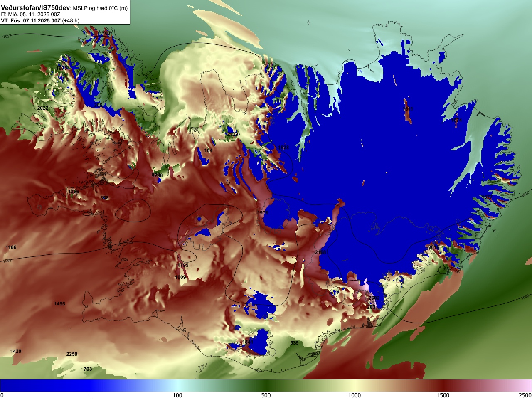
Task: Click the '535' value on the south coast
Action: pyautogui.click(x=294, y=343)
